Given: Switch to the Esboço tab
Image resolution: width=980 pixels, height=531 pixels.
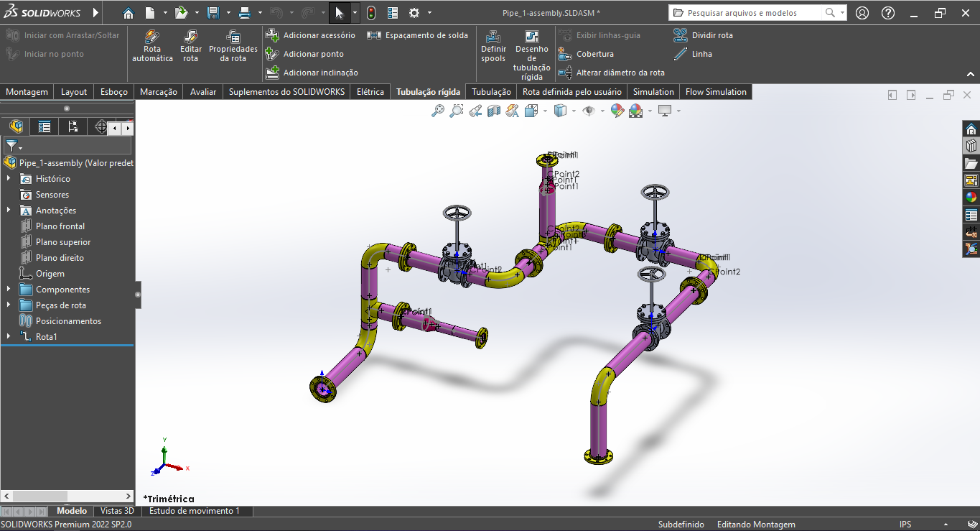Looking at the screenshot, I should 113,92.
